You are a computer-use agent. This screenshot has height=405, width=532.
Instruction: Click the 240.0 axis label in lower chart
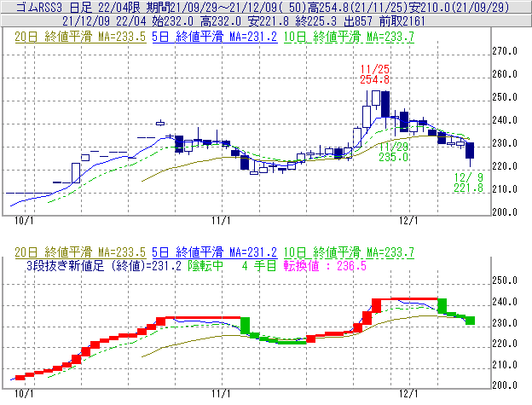point(505,302)
